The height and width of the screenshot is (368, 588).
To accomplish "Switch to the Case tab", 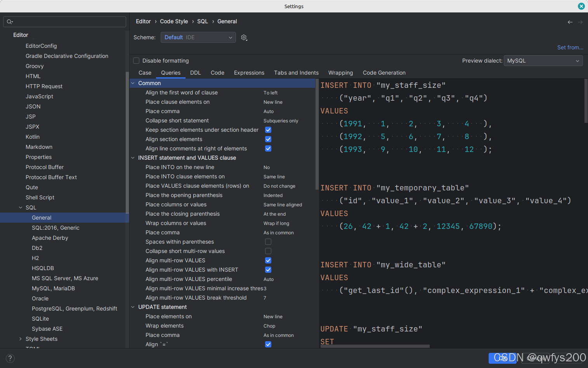I will coord(145,73).
